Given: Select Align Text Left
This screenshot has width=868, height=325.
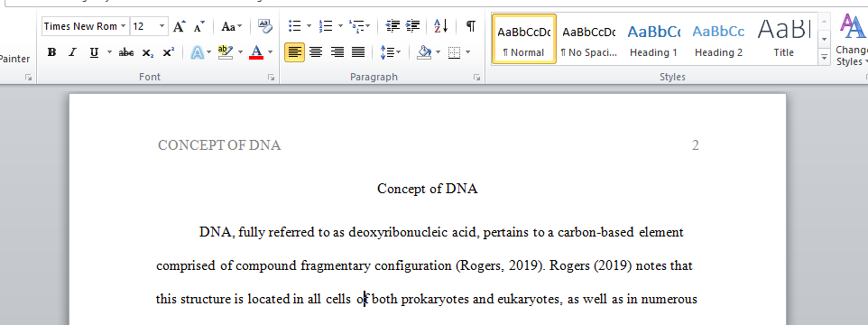Looking at the screenshot, I should pos(295,52).
